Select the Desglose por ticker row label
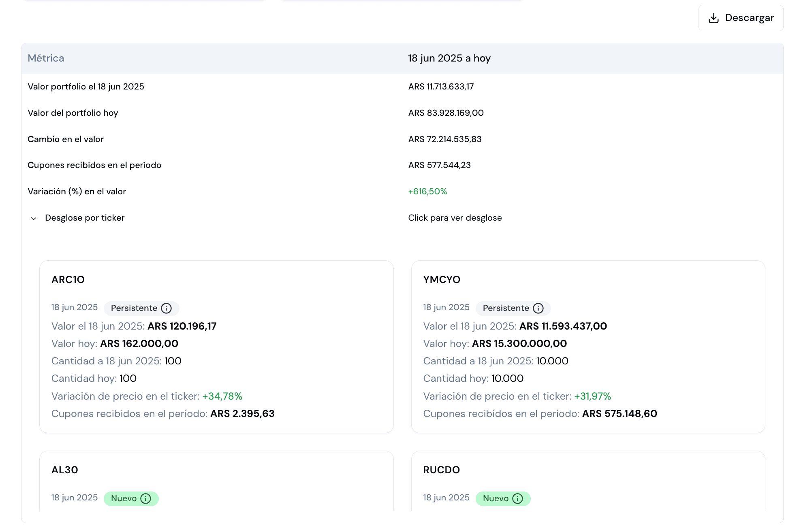This screenshot has height=532, width=799. pyautogui.click(x=85, y=218)
